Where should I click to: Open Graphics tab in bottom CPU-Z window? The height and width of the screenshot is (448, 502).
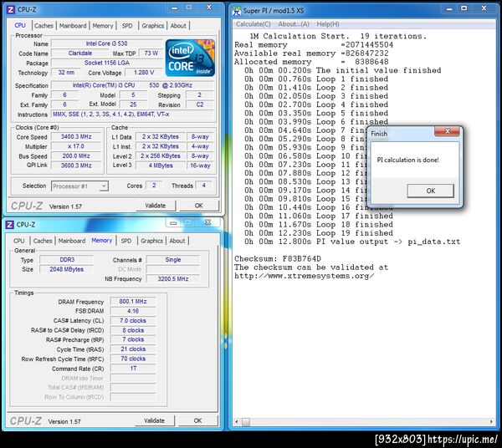pyautogui.click(x=151, y=241)
